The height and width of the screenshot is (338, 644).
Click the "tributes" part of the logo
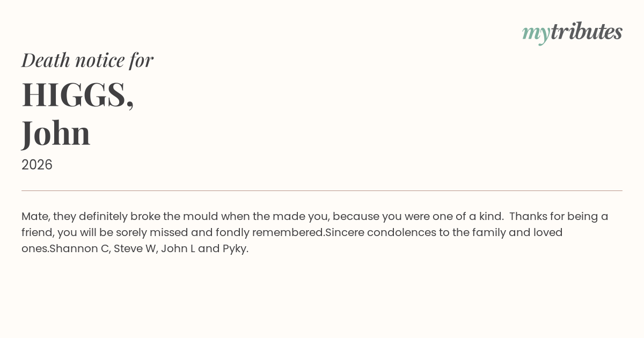point(586,31)
